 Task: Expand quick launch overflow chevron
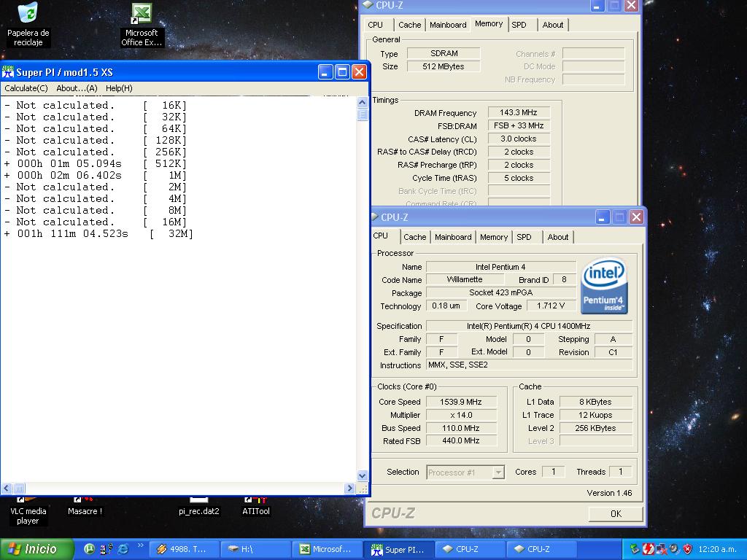140,545
